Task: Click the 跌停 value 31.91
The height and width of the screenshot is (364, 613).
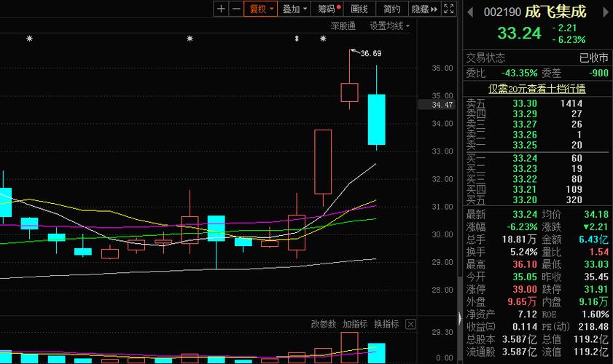Action: pyautogui.click(x=596, y=290)
